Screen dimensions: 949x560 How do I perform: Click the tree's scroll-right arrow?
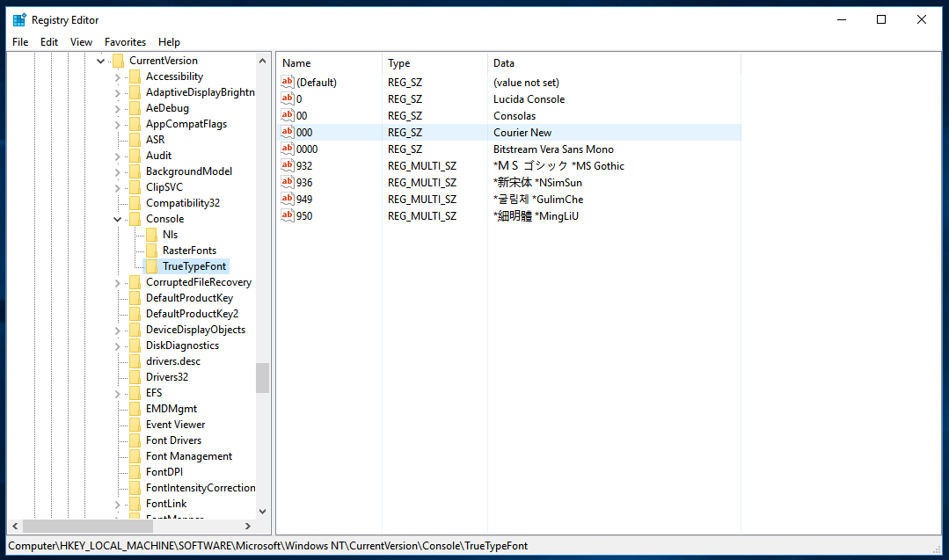pos(247,526)
